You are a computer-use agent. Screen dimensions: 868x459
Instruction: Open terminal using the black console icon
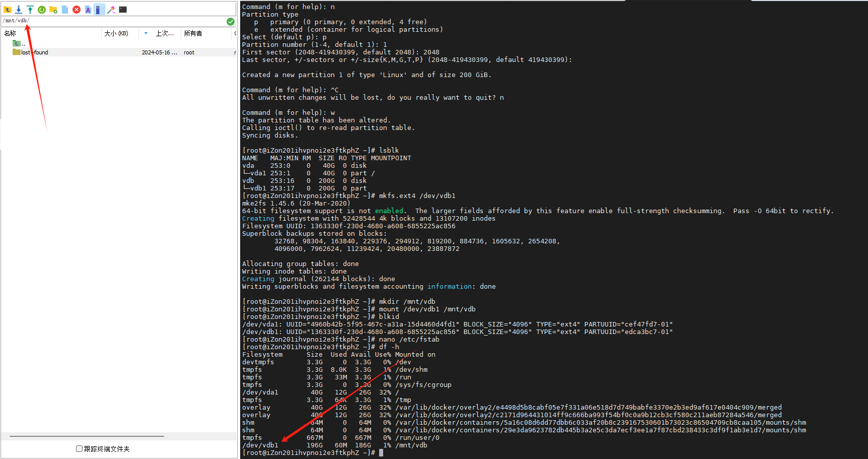(x=123, y=10)
